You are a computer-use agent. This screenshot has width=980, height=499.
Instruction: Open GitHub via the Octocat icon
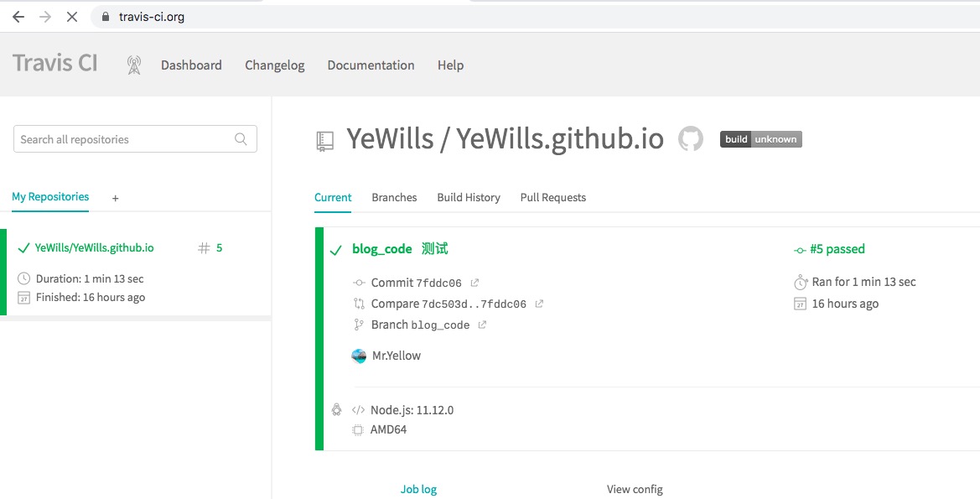[691, 138]
